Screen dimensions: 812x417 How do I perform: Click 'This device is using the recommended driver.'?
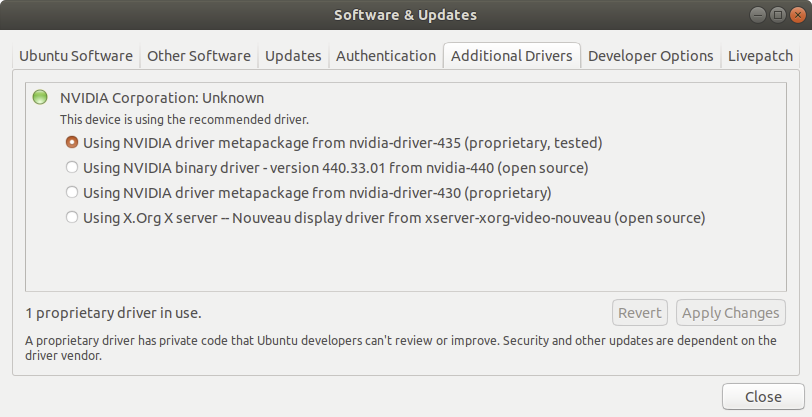(x=184, y=120)
